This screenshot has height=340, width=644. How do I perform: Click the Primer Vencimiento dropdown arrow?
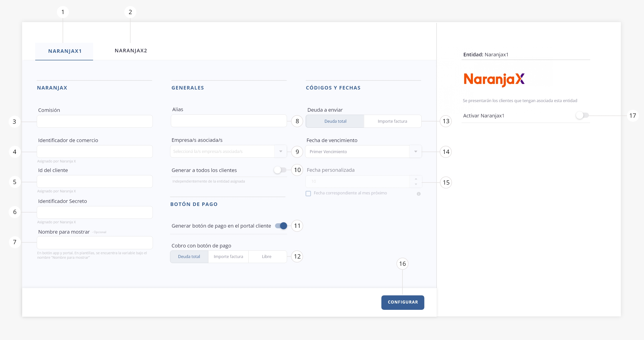[416, 152]
